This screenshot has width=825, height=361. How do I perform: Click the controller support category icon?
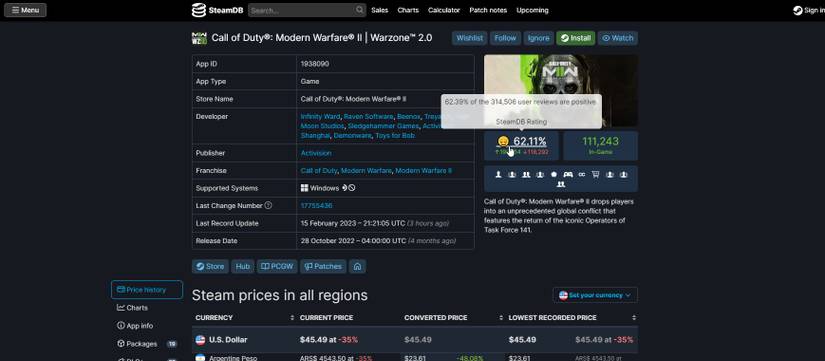tap(568, 174)
